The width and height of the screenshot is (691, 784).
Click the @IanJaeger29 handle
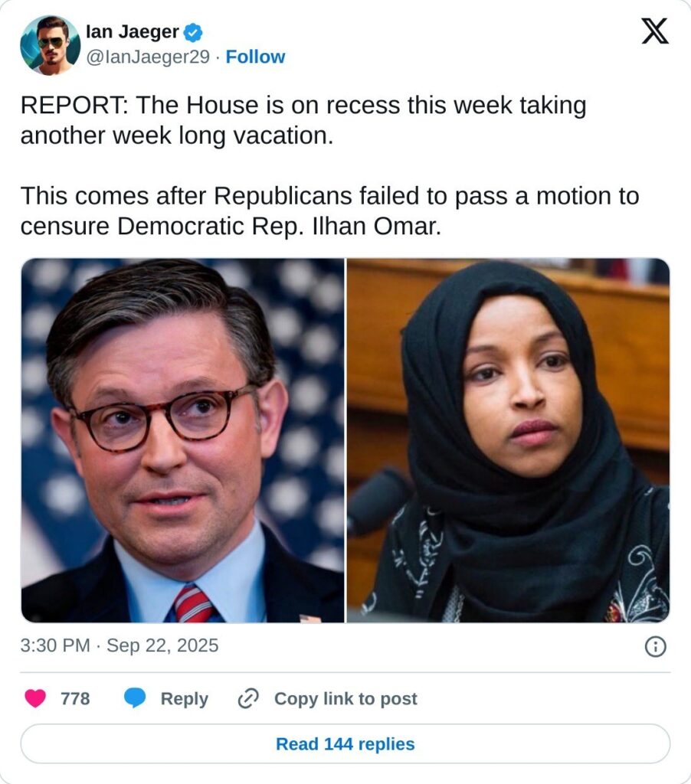click(x=148, y=57)
